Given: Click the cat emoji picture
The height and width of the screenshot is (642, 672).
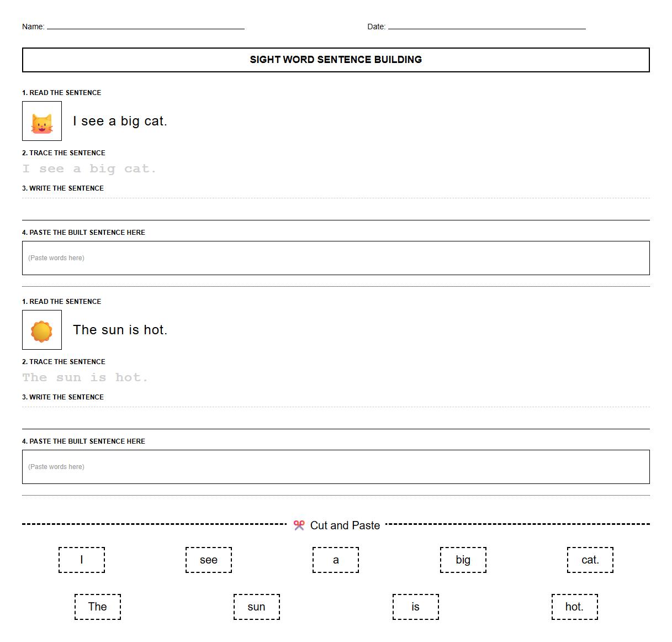Looking at the screenshot, I should tap(41, 121).
